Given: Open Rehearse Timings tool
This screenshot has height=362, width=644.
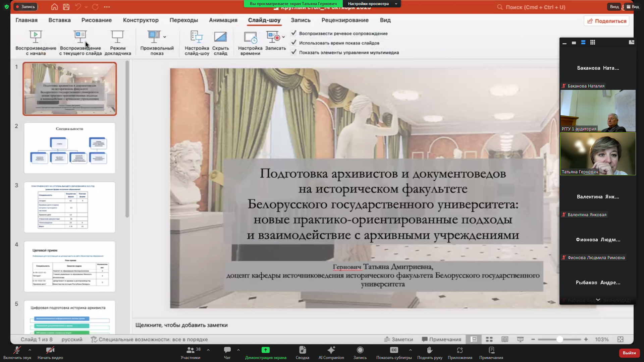Looking at the screenshot, I should click(250, 37).
